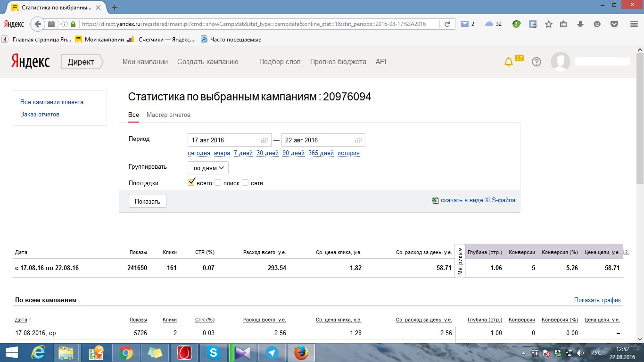Click the green badge extension icon showing 3
The height and width of the screenshot is (362, 644).
(517, 24)
